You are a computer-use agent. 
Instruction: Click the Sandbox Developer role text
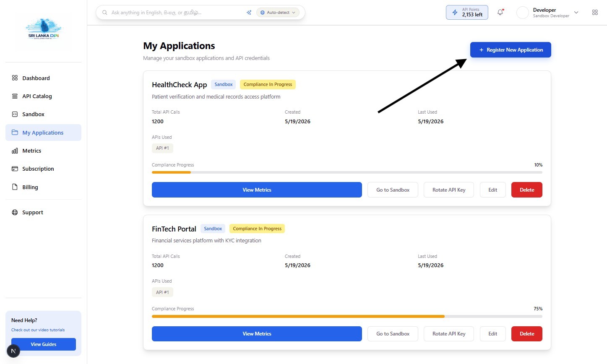(x=551, y=16)
